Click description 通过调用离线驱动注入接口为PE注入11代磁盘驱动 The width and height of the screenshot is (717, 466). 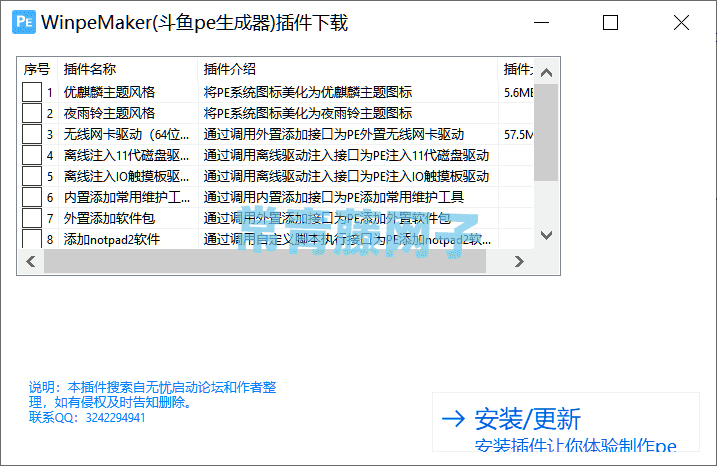(346, 155)
